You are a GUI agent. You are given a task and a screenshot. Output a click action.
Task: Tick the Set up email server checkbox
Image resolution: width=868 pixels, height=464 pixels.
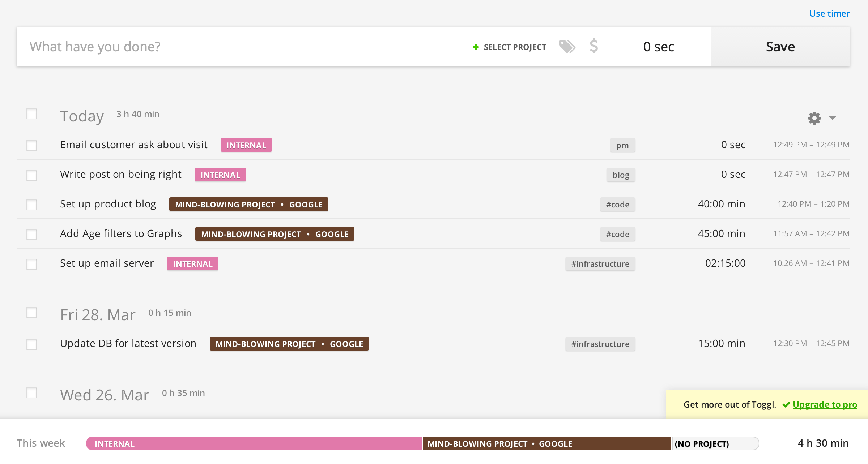31,264
